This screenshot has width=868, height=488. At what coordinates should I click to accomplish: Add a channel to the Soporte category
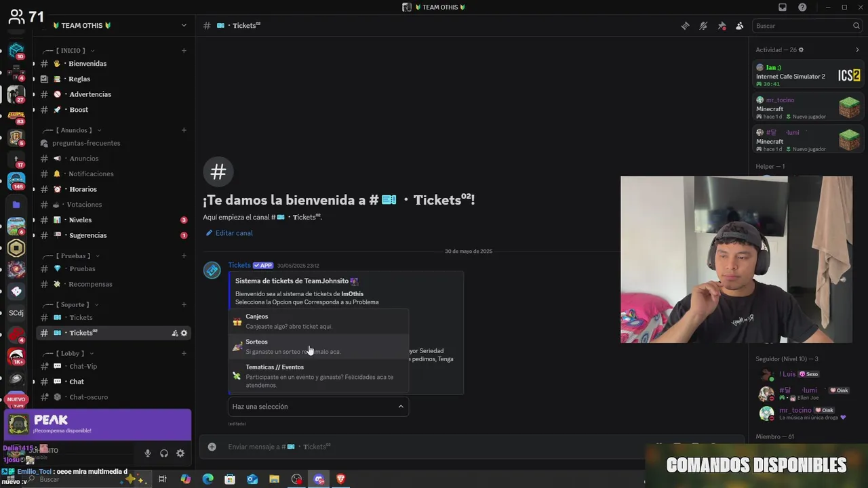[x=184, y=304]
